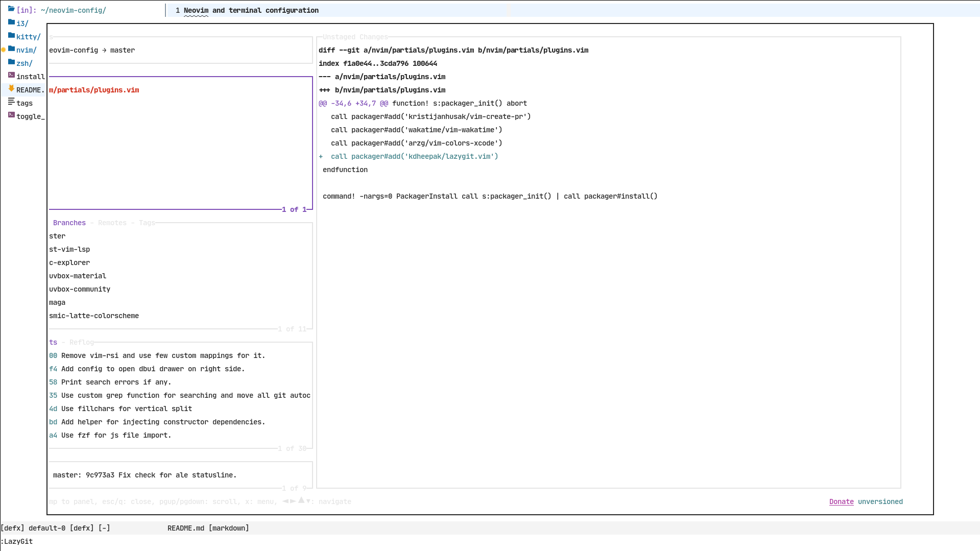Image resolution: width=980 pixels, height=551 pixels.
Task: Select the install file entry
Action: click(31, 77)
